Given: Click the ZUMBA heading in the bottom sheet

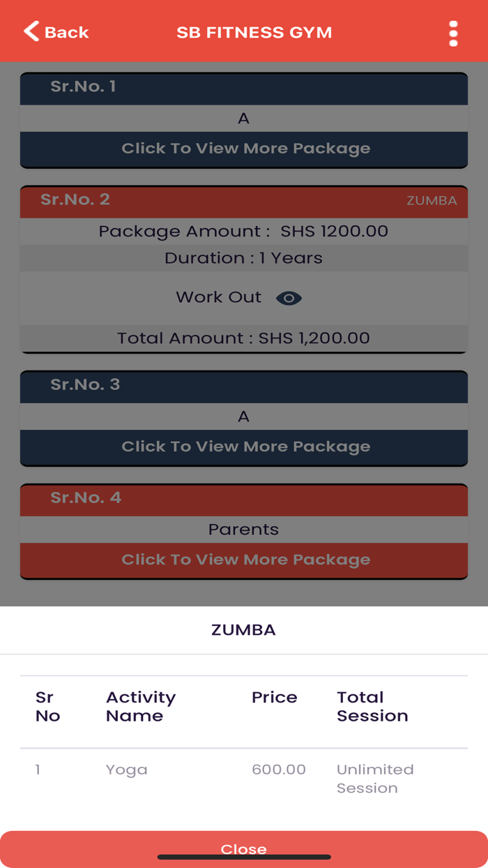Looking at the screenshot, I should coord(244,629).
